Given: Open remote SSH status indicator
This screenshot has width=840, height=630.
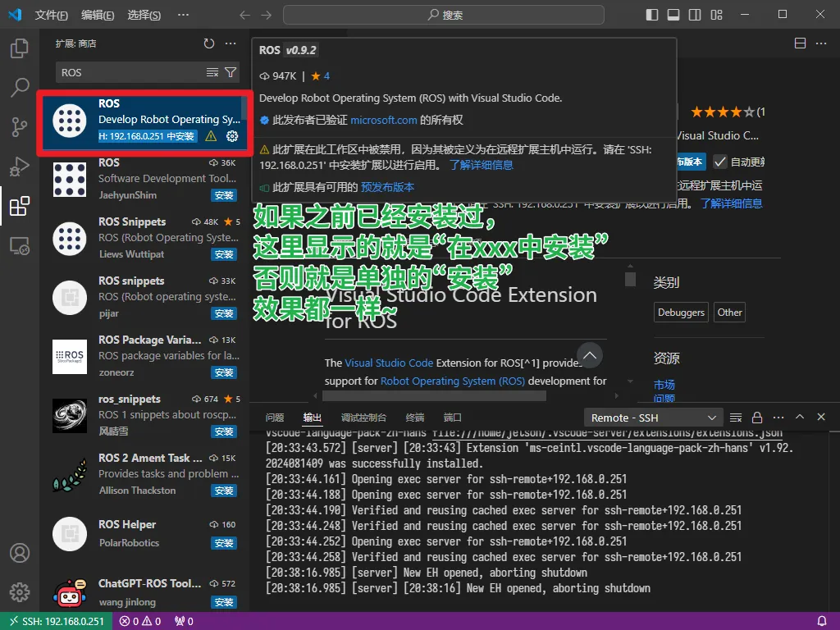Looking at the screenshot, I should pos(57,622).
